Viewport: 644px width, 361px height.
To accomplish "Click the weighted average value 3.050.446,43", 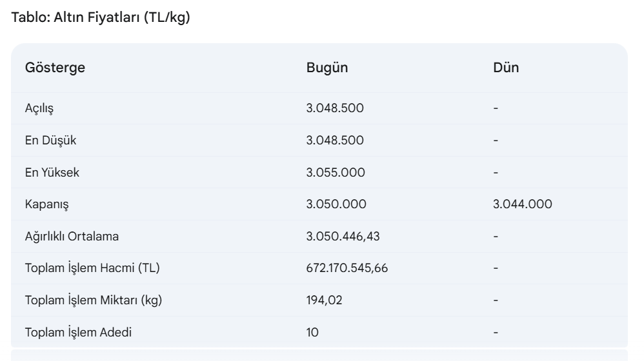I will pos(343,237).
